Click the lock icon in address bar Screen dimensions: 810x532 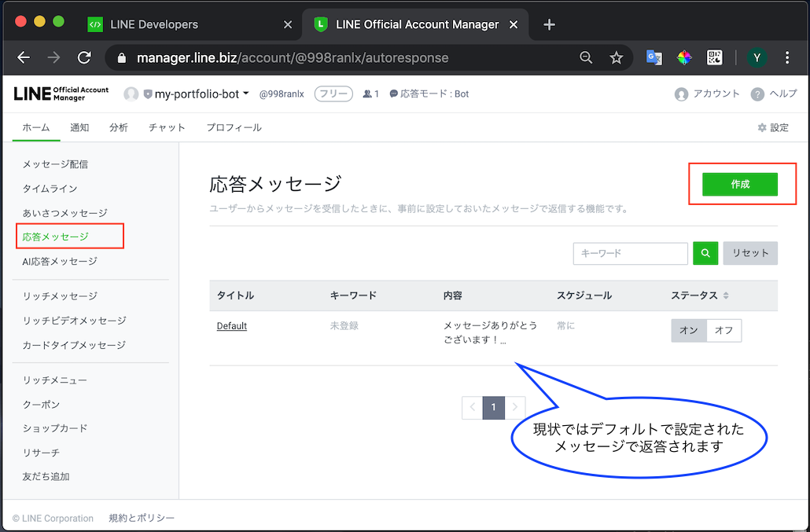[122, 58]
